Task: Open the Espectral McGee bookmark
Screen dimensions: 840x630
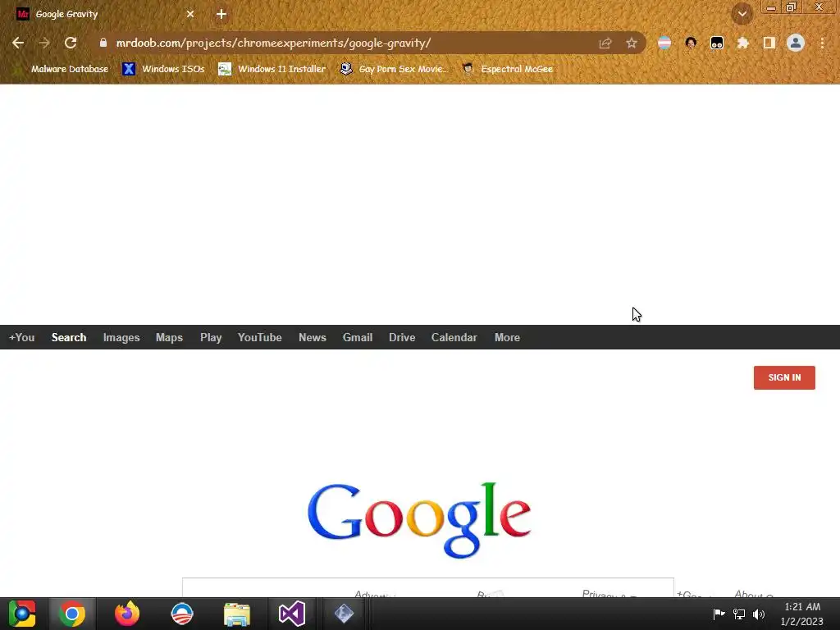Action: (507, 69)
